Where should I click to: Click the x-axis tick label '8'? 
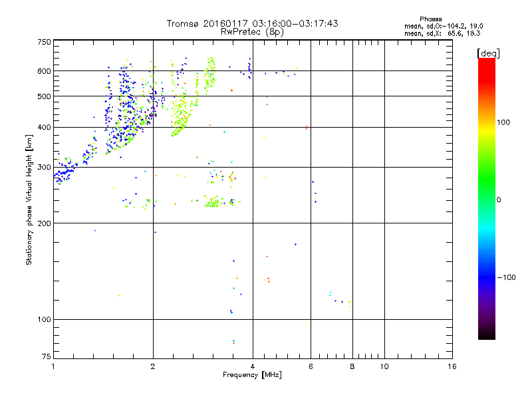pos(352,366)
